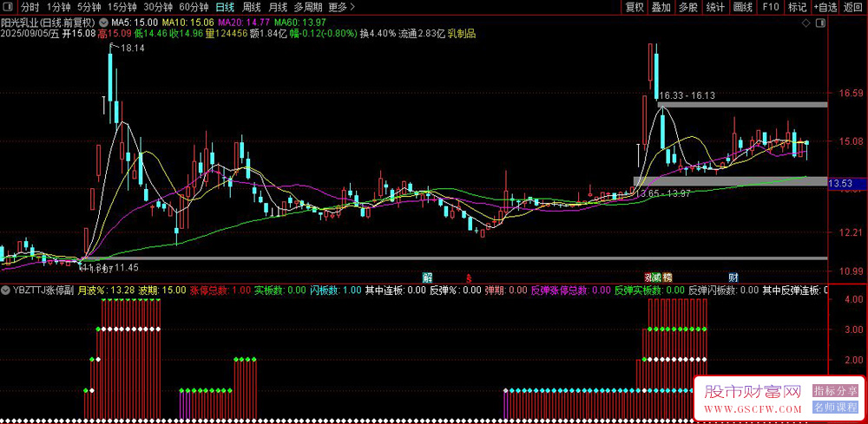Click the 复权 button
The image size is (868, 424).
click(635, 7)
